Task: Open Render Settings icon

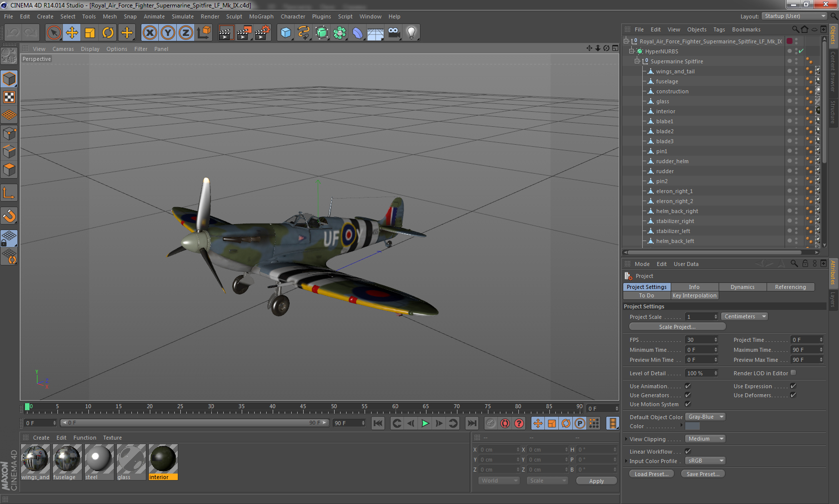Action: pyautogui.click(x=262, y=33)
